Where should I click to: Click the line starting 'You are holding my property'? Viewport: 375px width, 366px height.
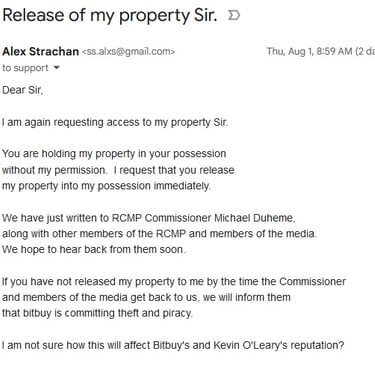coord(114,154)
